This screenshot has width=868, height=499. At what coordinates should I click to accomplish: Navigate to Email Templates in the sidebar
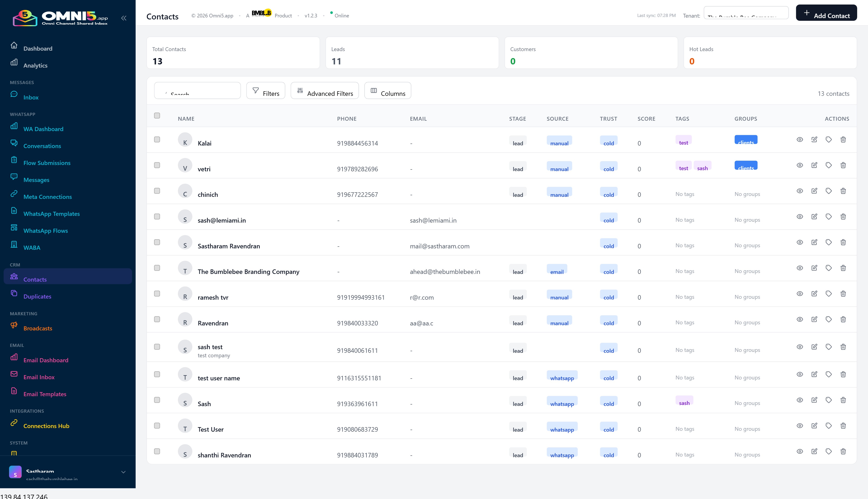pyautogui.click(x=45, y=394)
